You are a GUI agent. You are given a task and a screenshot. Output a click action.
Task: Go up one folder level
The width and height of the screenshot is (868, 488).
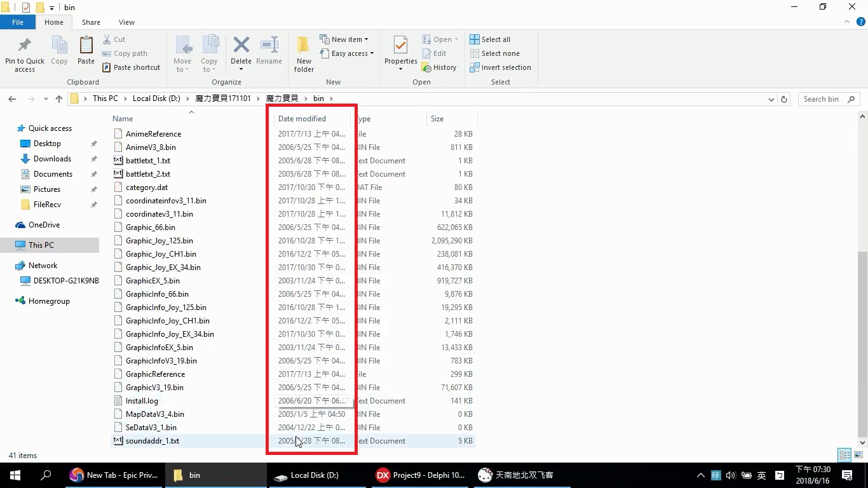tap(59, 99)
